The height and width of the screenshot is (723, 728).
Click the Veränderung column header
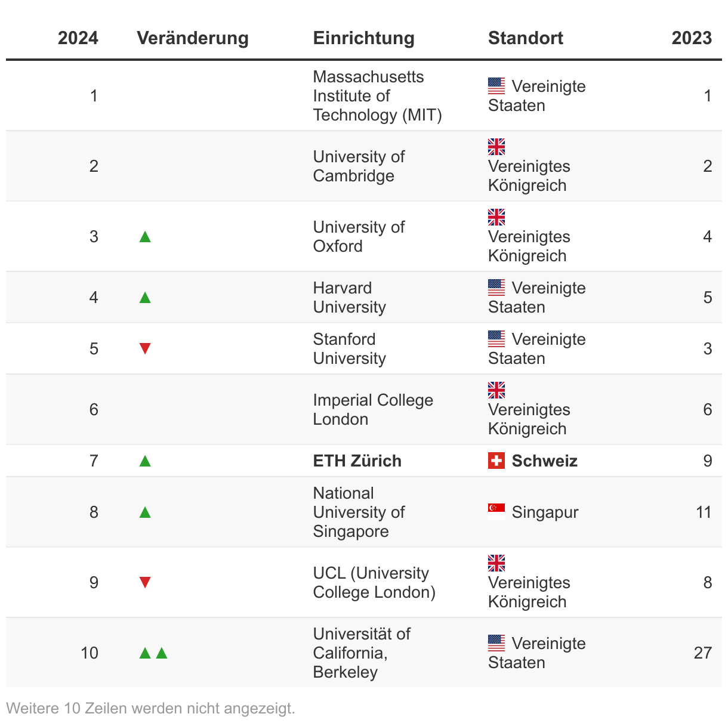coord(193,38)
